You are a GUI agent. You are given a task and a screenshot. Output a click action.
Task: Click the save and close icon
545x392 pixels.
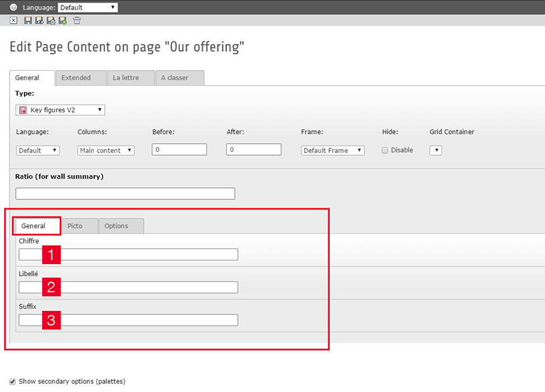pyautogui.click(x=50, y=20)
